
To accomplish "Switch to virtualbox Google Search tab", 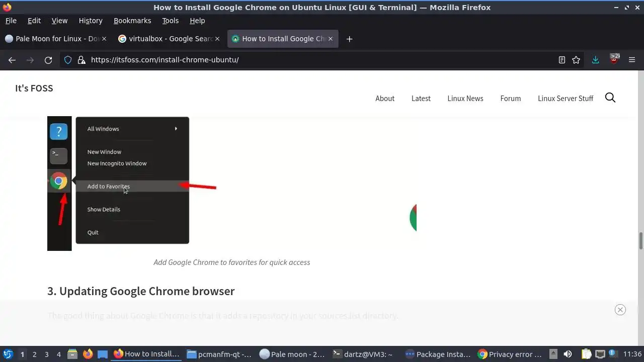I will pyautogui.click(x=169, y=39).
